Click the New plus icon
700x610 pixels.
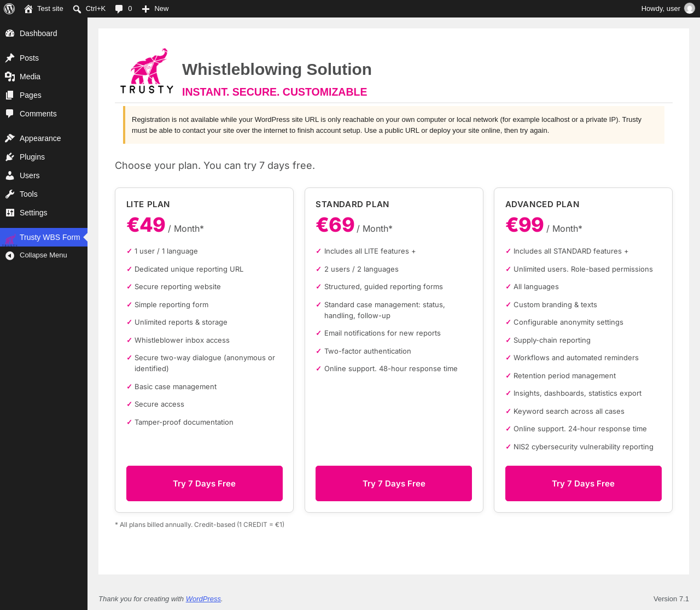click(145, 9)
